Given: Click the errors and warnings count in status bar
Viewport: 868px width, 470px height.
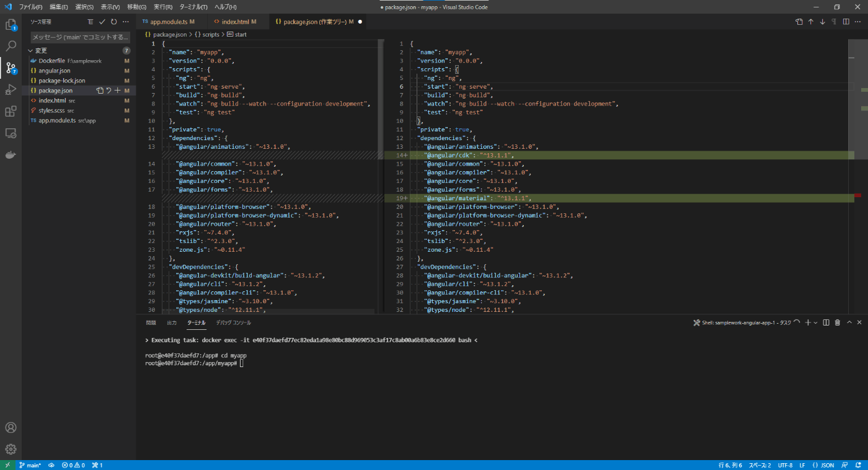Looking at the screenshot, I should 73,465.
